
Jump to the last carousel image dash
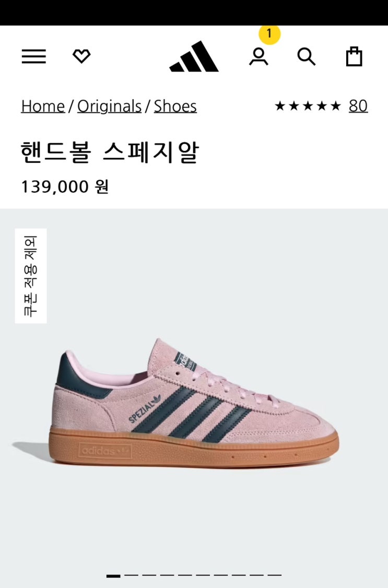pyautogui.click(x=274, y=575)
